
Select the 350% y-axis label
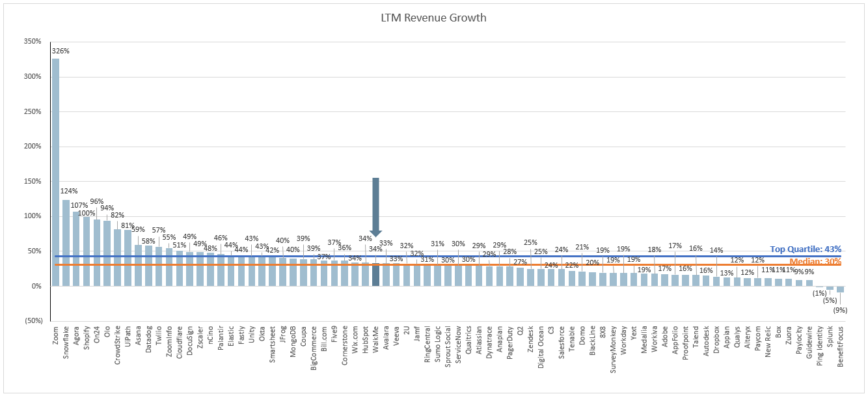[x=33, y=41]
